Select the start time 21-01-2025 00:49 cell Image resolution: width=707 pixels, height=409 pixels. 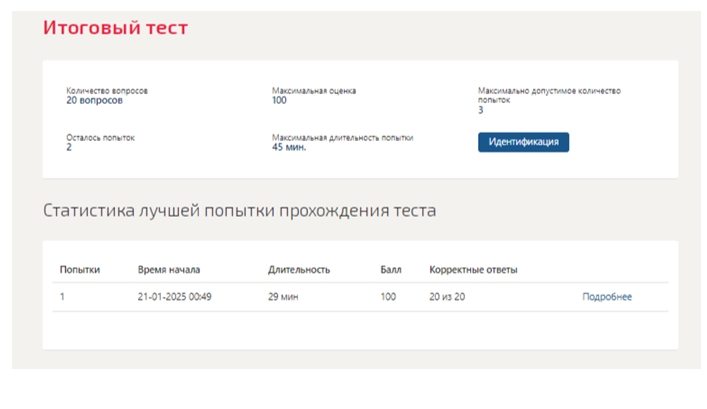[174, 297]
